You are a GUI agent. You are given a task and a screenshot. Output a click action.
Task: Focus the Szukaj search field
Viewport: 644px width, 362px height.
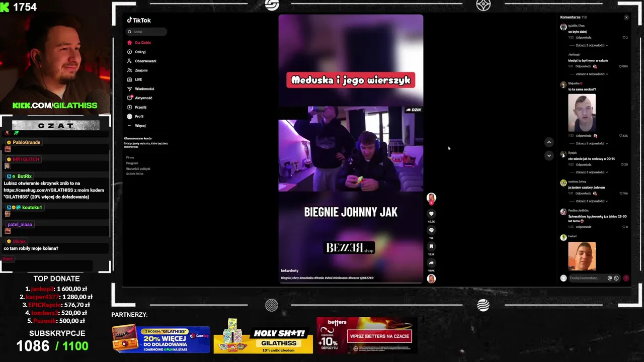click(146, 32)
